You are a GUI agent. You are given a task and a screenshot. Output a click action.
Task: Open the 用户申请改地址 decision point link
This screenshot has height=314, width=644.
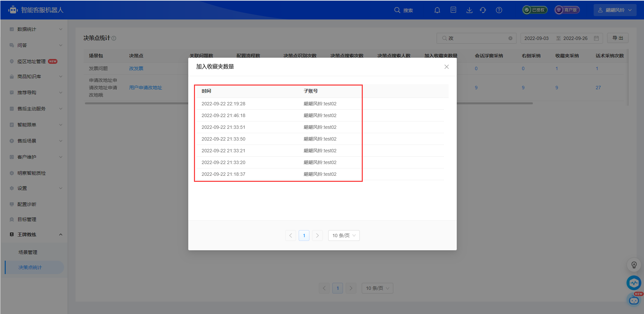pos(146,88)
